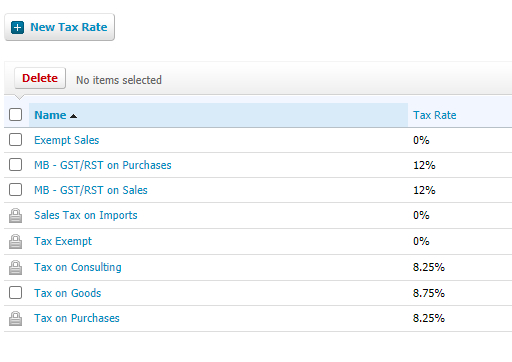The height and width of the screenshot is (362, 512).
Task: Open the Exempt Sales tax rate
Action: click(67, 140)
